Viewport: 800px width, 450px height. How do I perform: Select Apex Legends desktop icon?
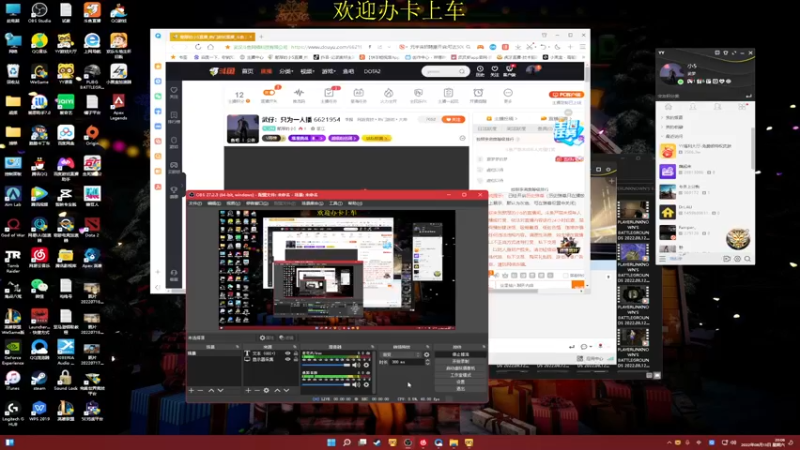[118, 106]
